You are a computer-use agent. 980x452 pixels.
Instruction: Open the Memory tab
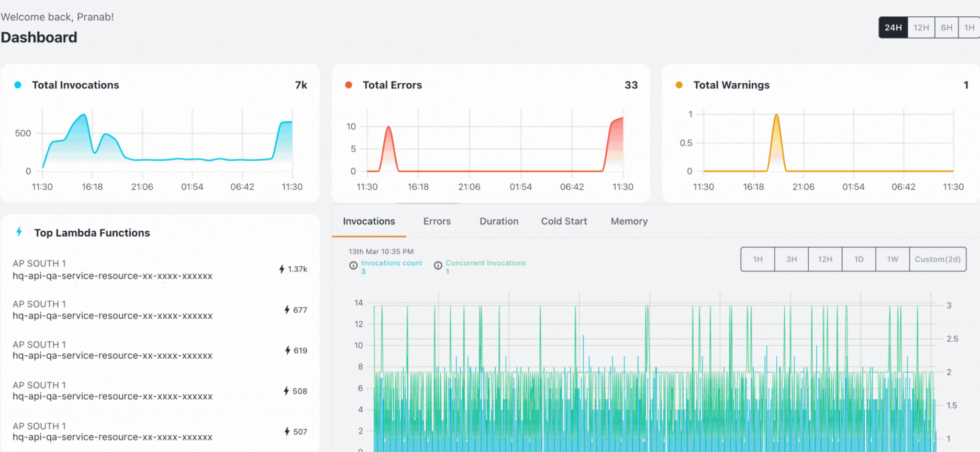point(629,221)
